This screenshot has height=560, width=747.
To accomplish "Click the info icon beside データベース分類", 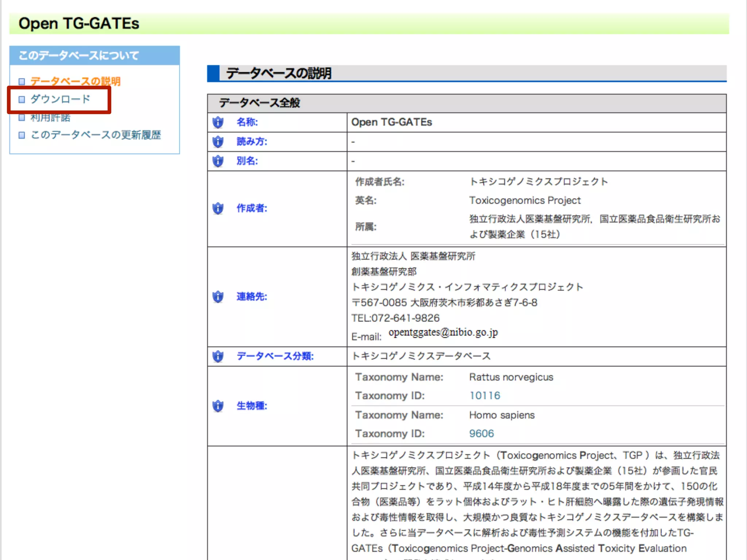I will (218, 356).
